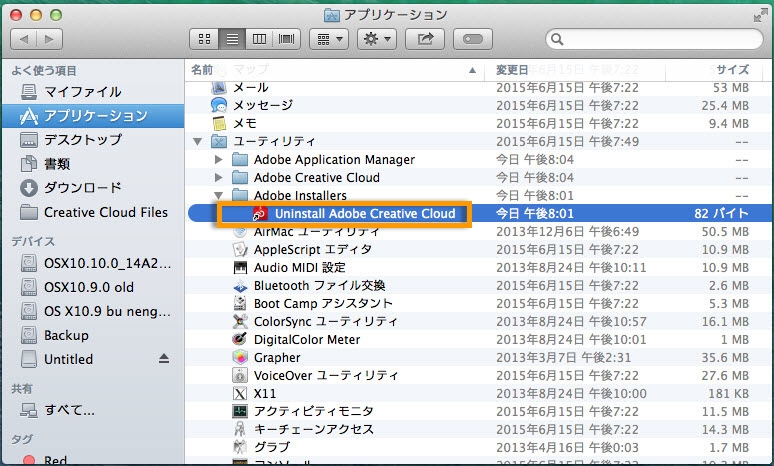The image size is (774, 466).
Task: Select ColorSync ユーティリティ row
Action: click(479, 322)
